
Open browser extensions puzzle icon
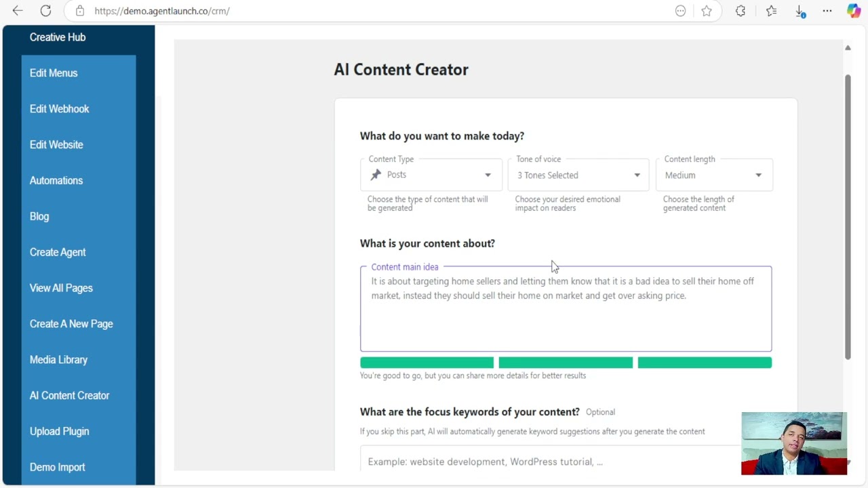click(x=741, y=11)
